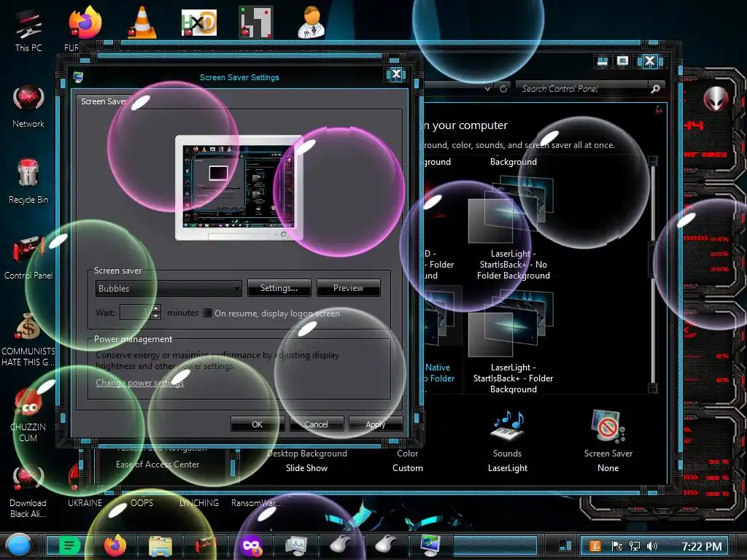Open the Personalization monitor taskbar icon
The width and height of the screenshot is (747, 560).
click(x=430, y=545)
